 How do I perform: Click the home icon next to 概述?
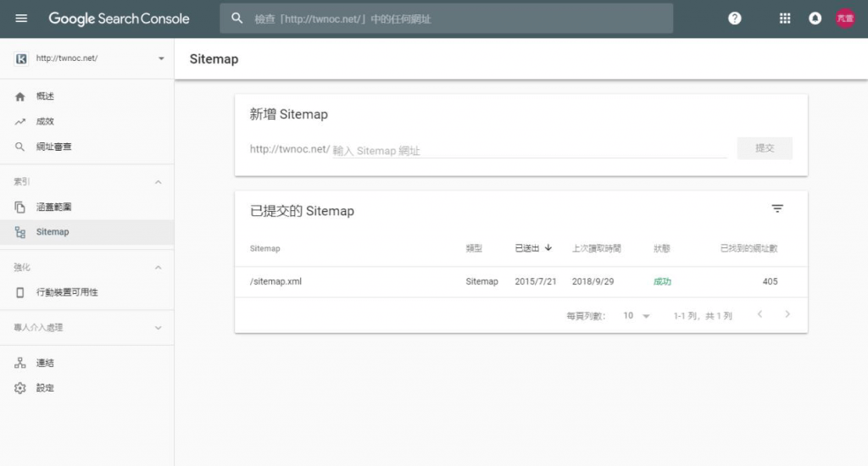click(20, 97)
